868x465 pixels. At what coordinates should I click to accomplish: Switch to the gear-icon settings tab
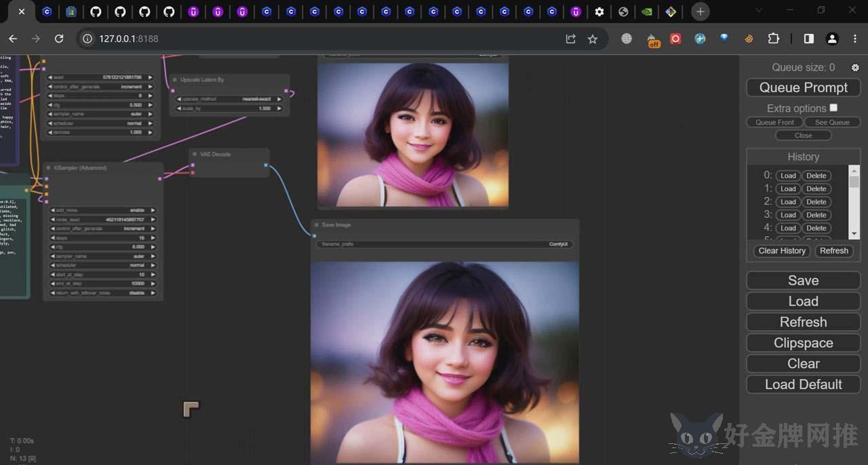click(599, 12)
